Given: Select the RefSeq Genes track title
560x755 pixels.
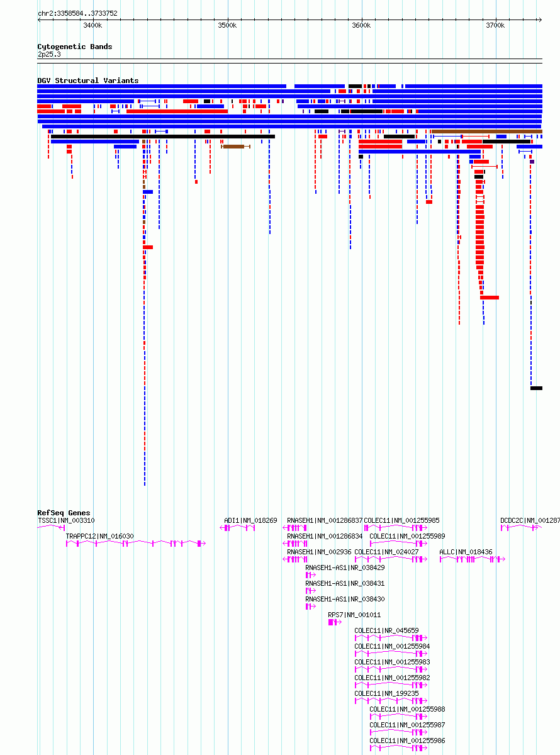Looking at the screenshot, I should 64,513.
